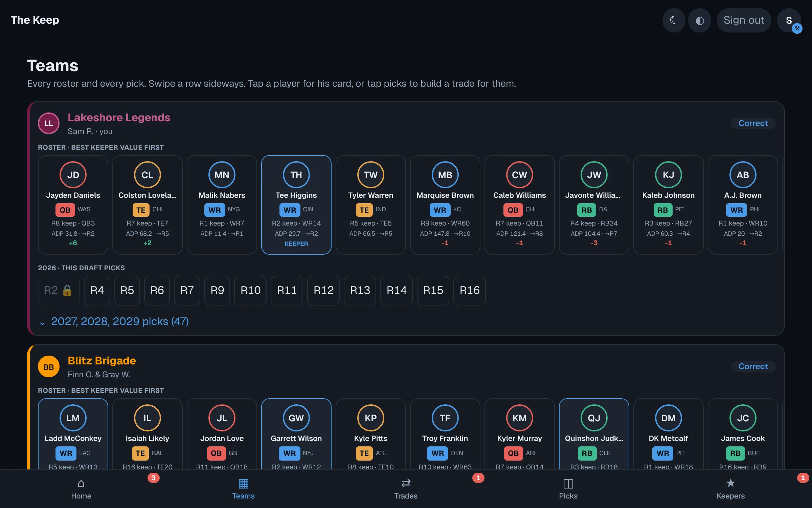Open Quinshon Judkins QJ avatar
This screenshot has height=508, width=812.
(x=594, y=418)
